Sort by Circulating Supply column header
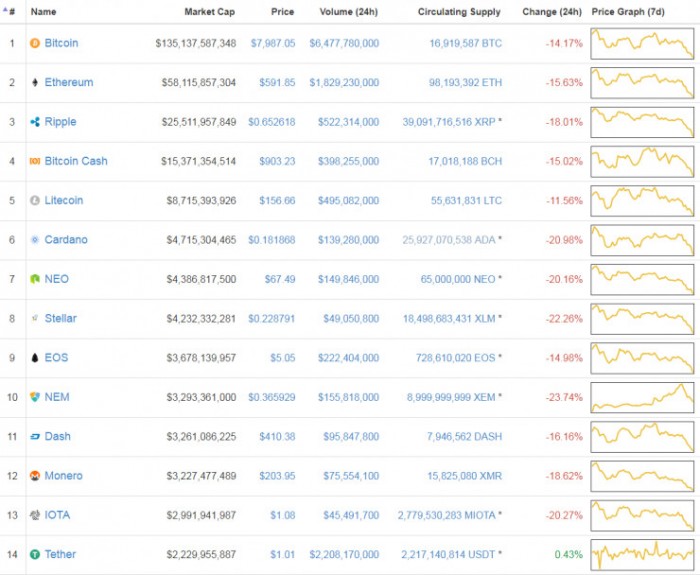 pos(459,12)
